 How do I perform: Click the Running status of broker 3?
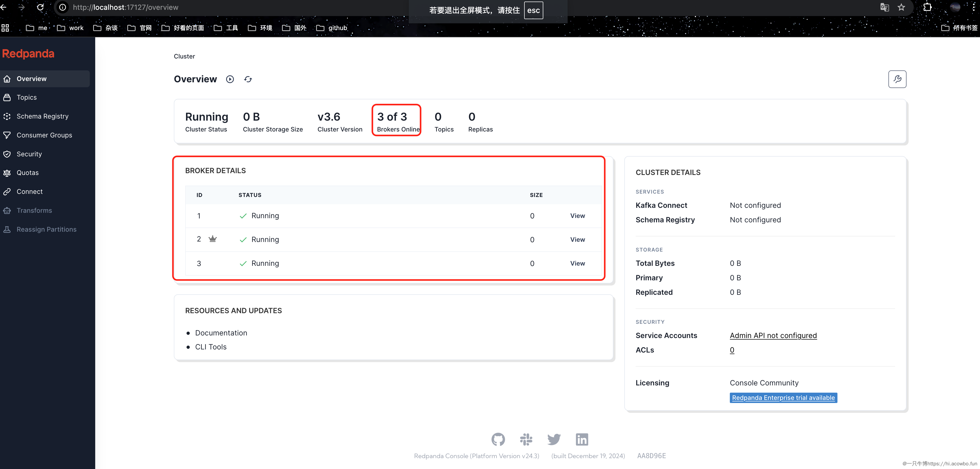pyautogui.click(x=259, y=263)
